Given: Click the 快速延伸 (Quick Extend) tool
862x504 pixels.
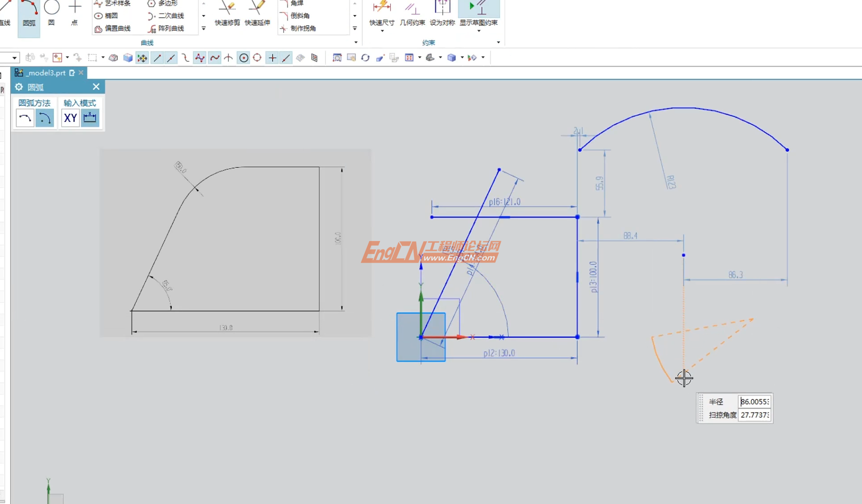Looking at the screenshot, I should [257, 14].
